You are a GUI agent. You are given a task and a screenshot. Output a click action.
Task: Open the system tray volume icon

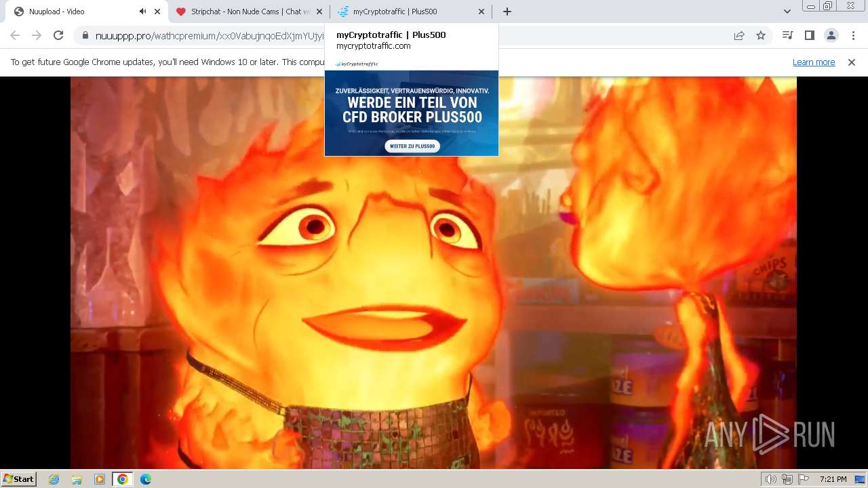coord(771,479)
